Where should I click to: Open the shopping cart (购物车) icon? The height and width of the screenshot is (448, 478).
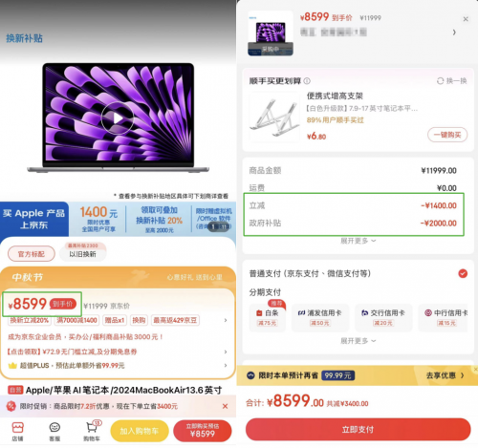(92, 431)
